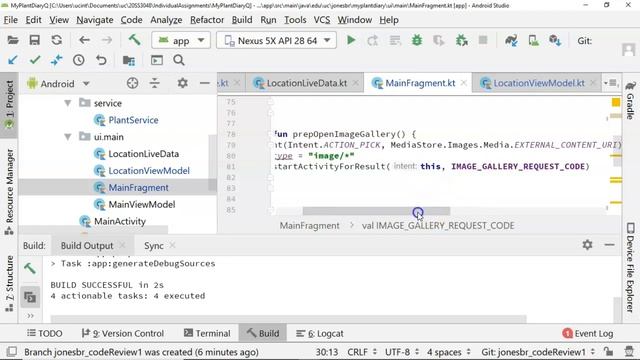The image size is (640, 360).
Task: Toggle view icon below hammer in Build panel
Action: [30, 297]
